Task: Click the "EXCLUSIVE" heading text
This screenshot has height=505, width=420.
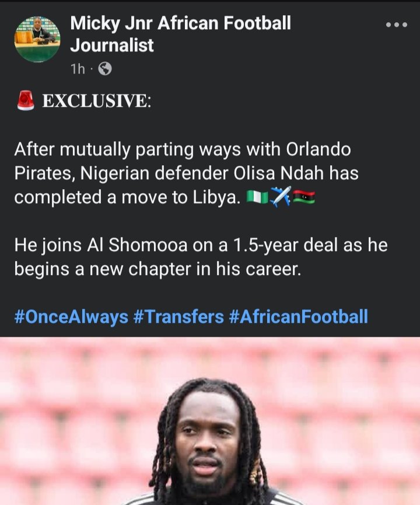Action: (96, 102)
